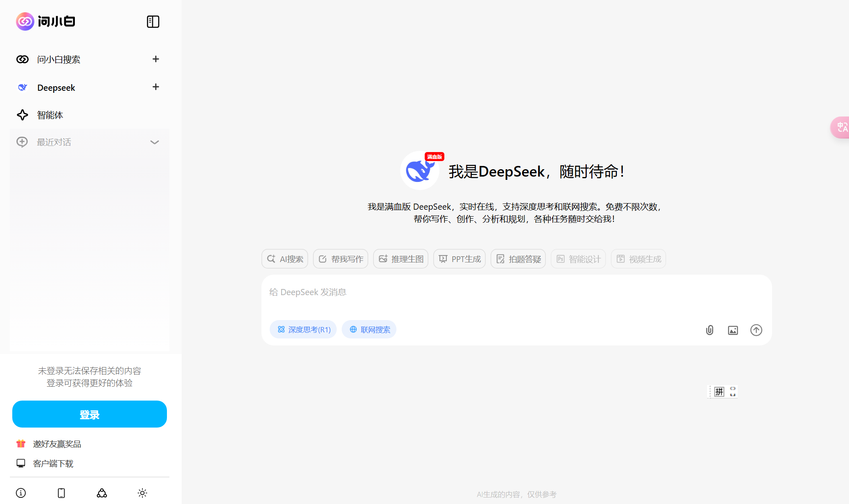Select 推理生图 image generation
The height and width of the screenshot is (504, 849).
coord(400,259)
